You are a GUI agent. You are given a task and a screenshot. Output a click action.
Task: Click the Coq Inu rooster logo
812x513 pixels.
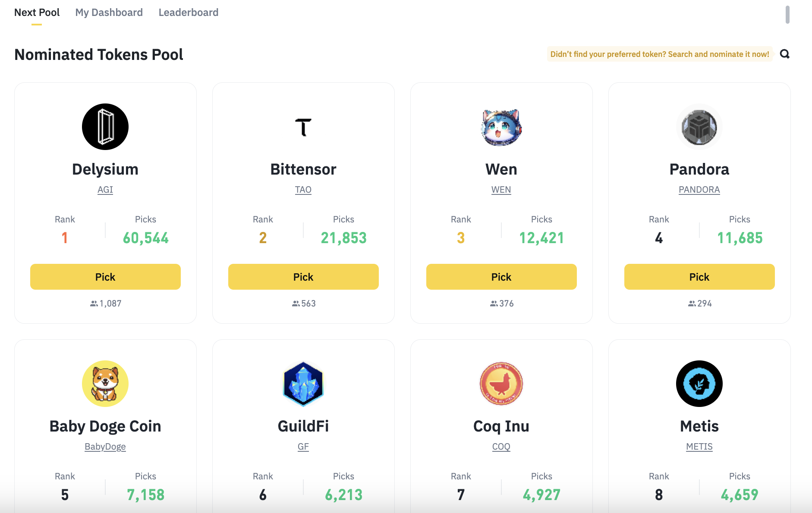[x=501, y=384]
